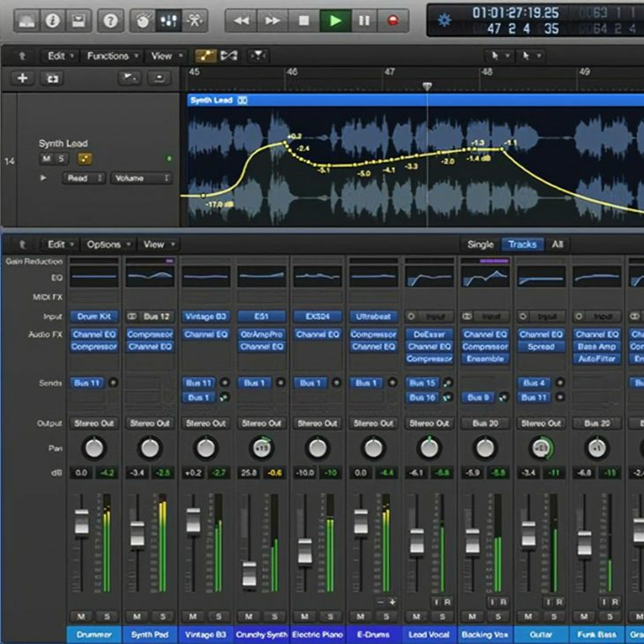Mute the Vintage B3 channel strip

(x=193, y=617)
